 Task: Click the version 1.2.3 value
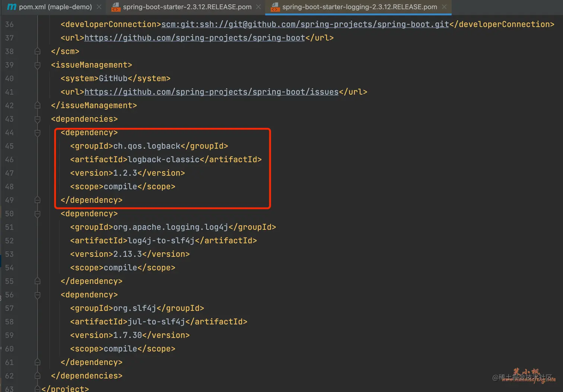click(x=125, y=173)
